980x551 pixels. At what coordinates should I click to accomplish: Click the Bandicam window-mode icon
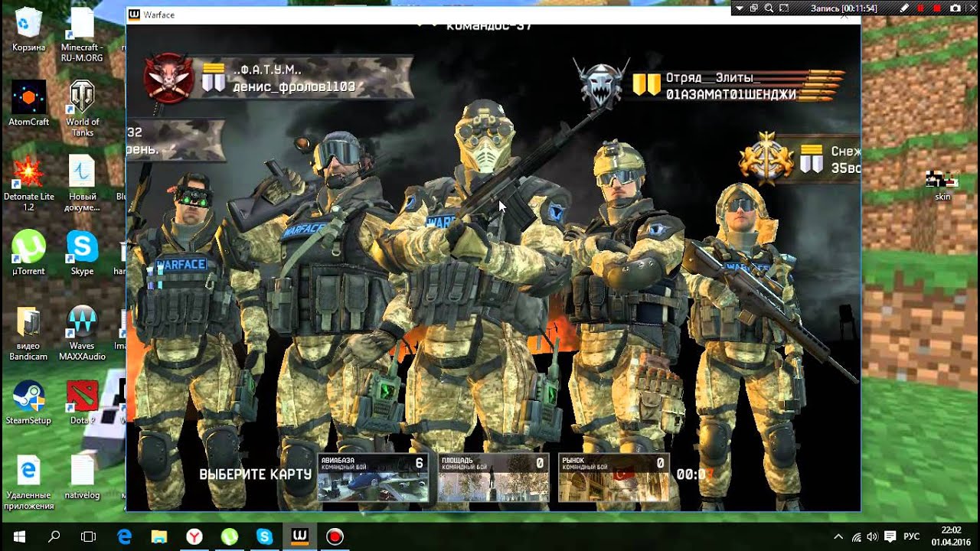click(754, 8)
